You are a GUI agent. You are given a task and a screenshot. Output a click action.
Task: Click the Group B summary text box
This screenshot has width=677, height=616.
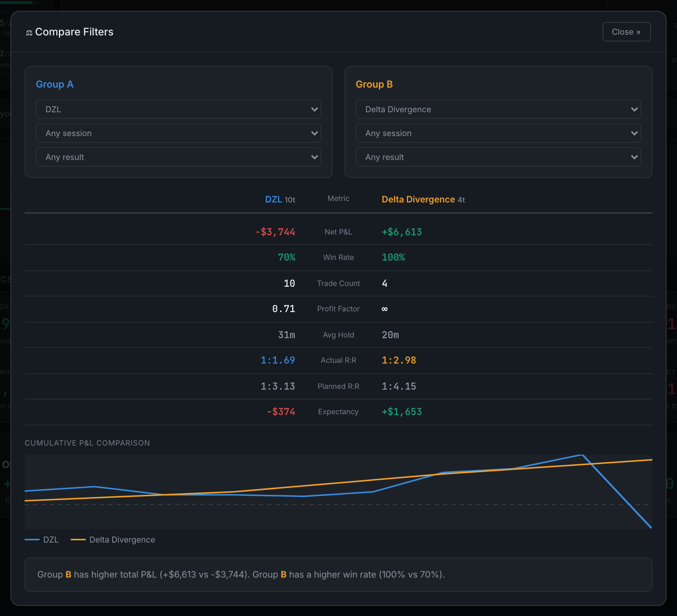[338, 575]
